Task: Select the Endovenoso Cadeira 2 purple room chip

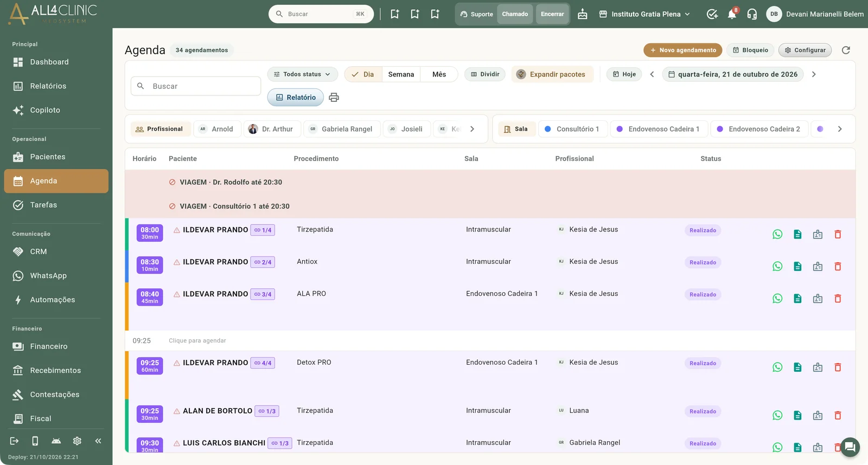Action: (x=758, y=129)
